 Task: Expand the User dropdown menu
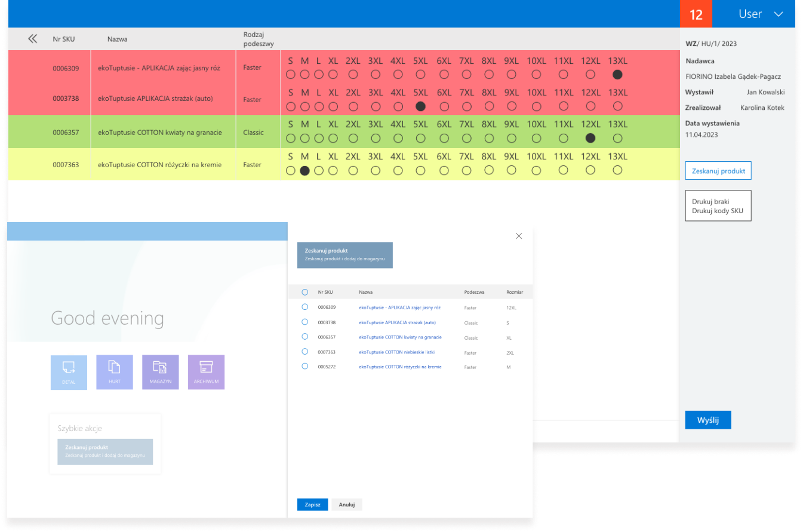pos(778,14)
